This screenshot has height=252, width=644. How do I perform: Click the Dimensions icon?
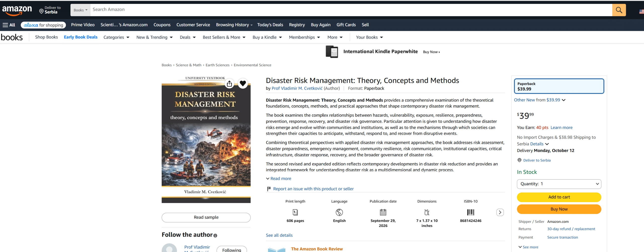tap(427, 212)
